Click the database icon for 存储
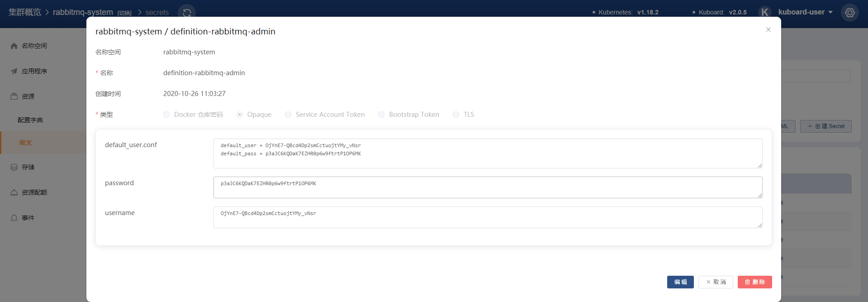Image resolution: width=868 pixels, height=302 pixels. pos(14,167)
